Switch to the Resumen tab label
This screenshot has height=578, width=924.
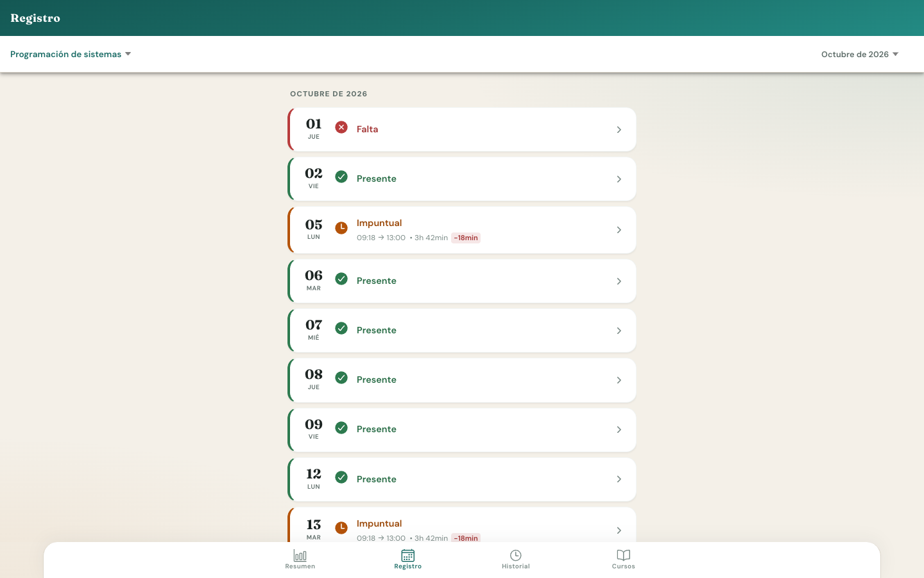point(300,566)
